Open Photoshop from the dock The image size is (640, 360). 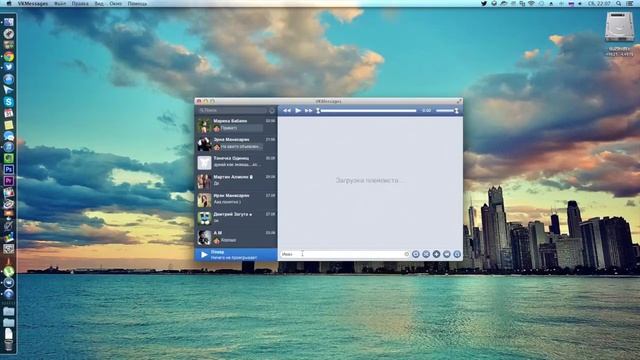click(x=9, y=169)
